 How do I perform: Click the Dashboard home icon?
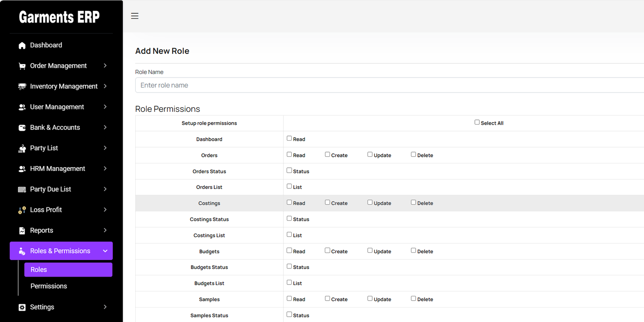(22, 45)
